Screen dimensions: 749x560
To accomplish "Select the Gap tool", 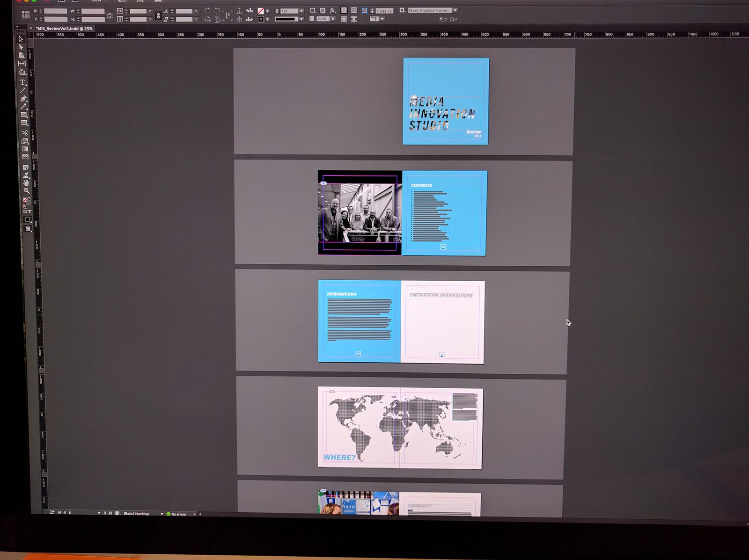I will [x=22, y=64].
